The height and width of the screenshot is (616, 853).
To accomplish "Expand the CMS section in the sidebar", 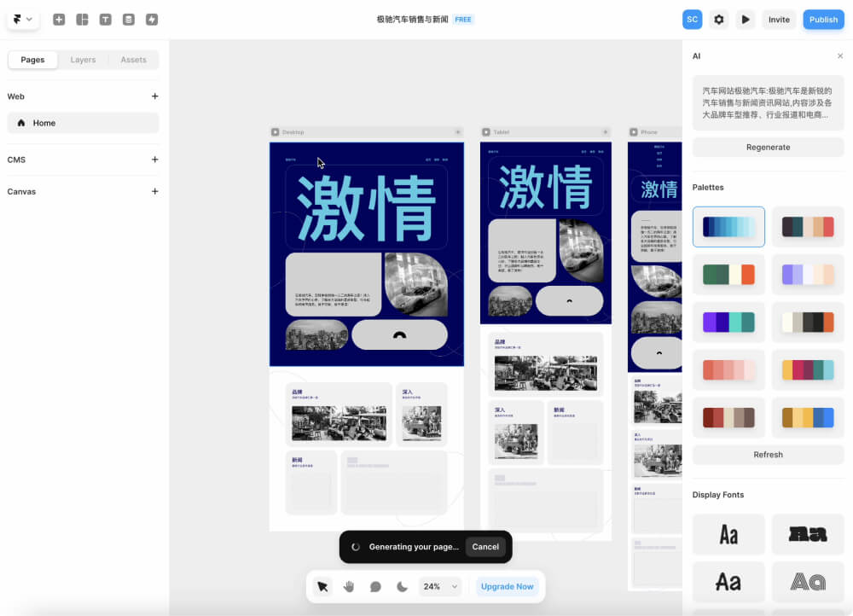I will coord(154,160).
